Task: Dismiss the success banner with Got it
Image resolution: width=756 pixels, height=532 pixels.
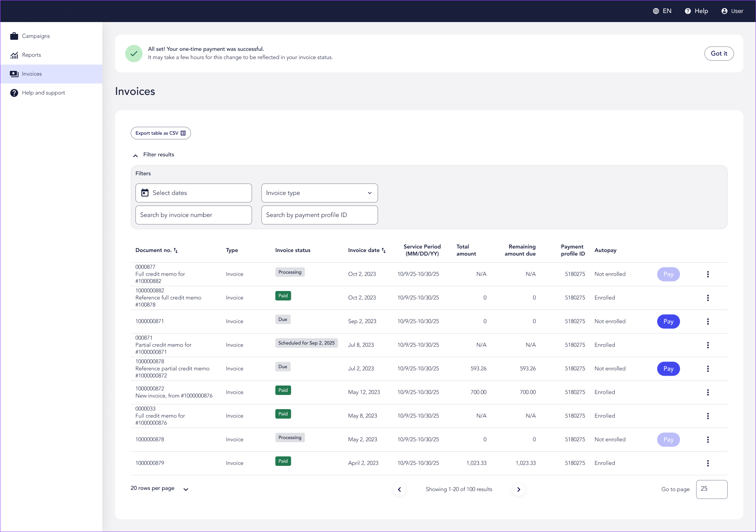Action: [719, 54]
